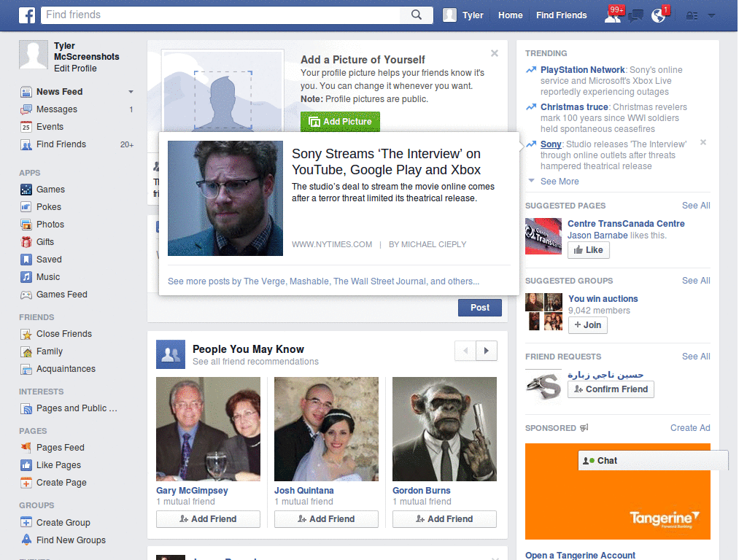747x560 pixels.
Task: Click the Create Ad link
Action: click(690, 428)
